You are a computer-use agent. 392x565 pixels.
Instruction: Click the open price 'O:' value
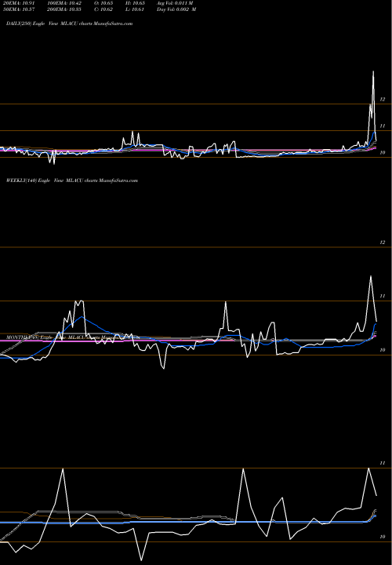pyautogui.click(x=103, y=3)
